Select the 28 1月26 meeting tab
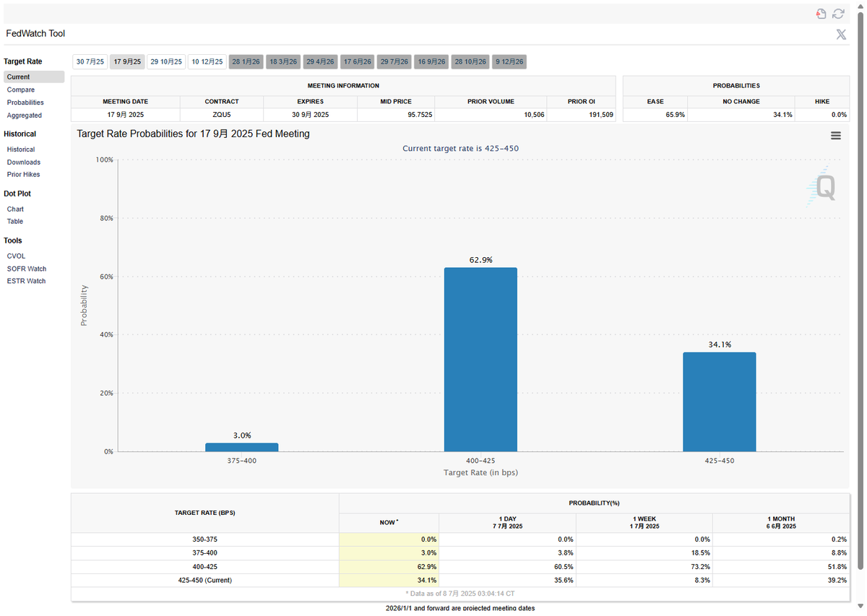This screenshot has width=867, height=616. (246, 62)
